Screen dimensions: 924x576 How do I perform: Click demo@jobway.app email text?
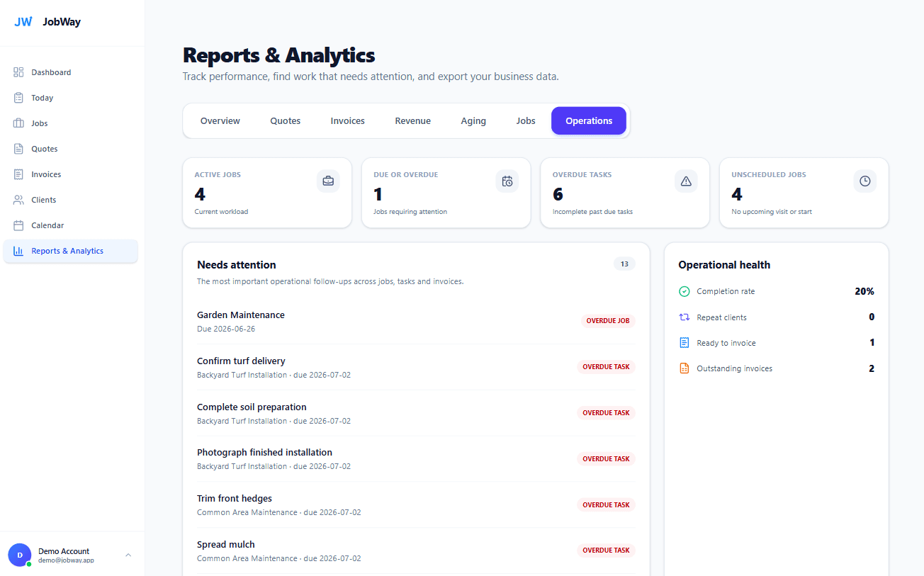pos(66,560)
